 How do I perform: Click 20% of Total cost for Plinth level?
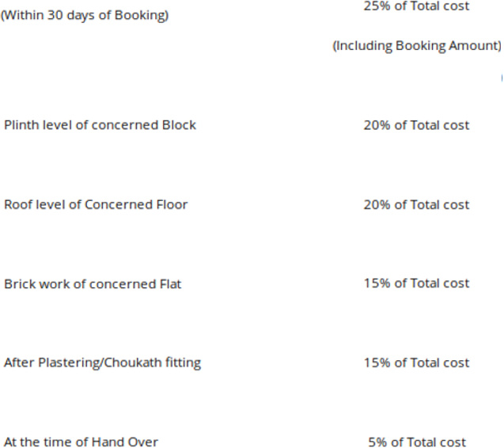click(x=417, y=125)
